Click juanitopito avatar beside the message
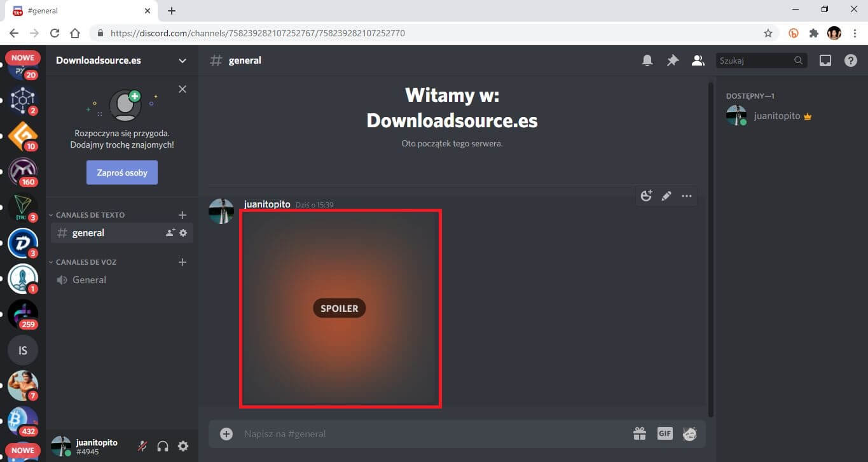This screenshot has width=868, height=462. point(221,212)
